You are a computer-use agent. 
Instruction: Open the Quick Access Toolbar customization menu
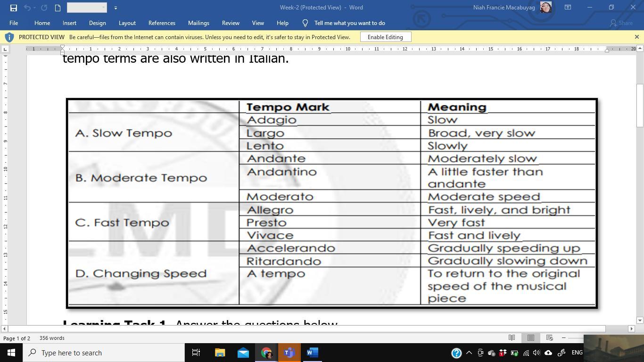(x=115, y=8)
